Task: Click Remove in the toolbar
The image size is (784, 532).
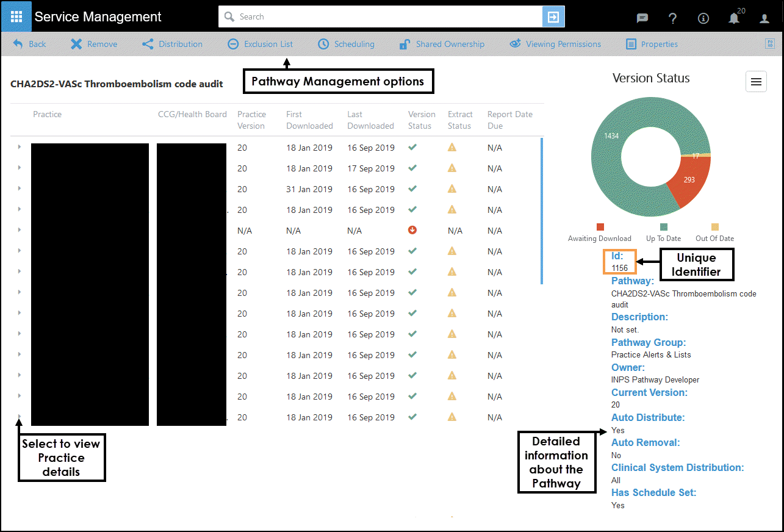Action: (x=94, y=44)
